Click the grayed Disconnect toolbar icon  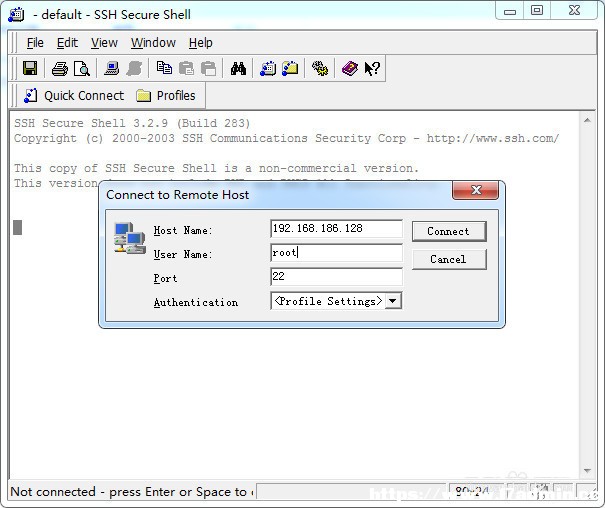pyautogui.click(x=134, y=69)
